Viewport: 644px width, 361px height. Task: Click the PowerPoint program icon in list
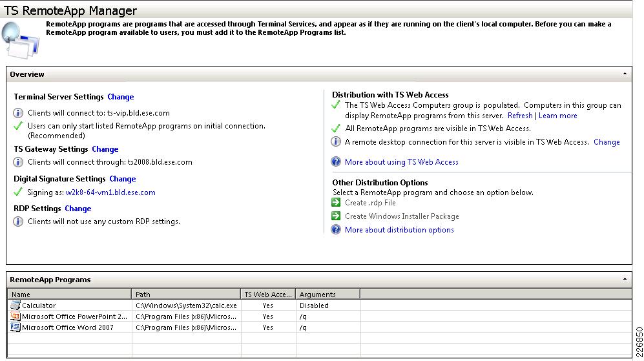pos(16,316)
